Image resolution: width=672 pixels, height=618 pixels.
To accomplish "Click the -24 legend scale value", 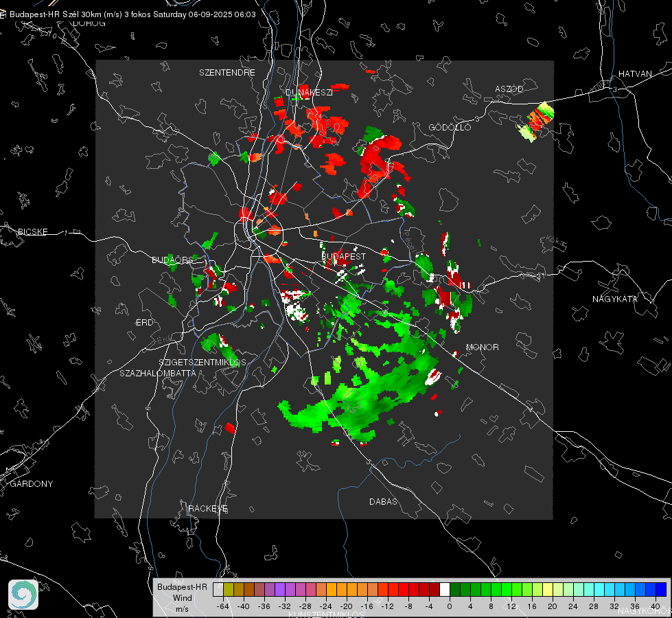I will (x=326, y=606).
